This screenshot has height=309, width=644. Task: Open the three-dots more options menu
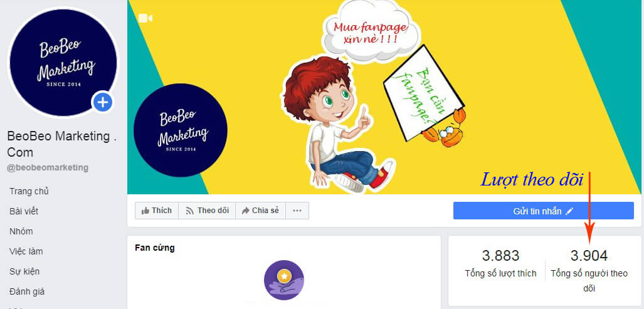pos(297,211)
